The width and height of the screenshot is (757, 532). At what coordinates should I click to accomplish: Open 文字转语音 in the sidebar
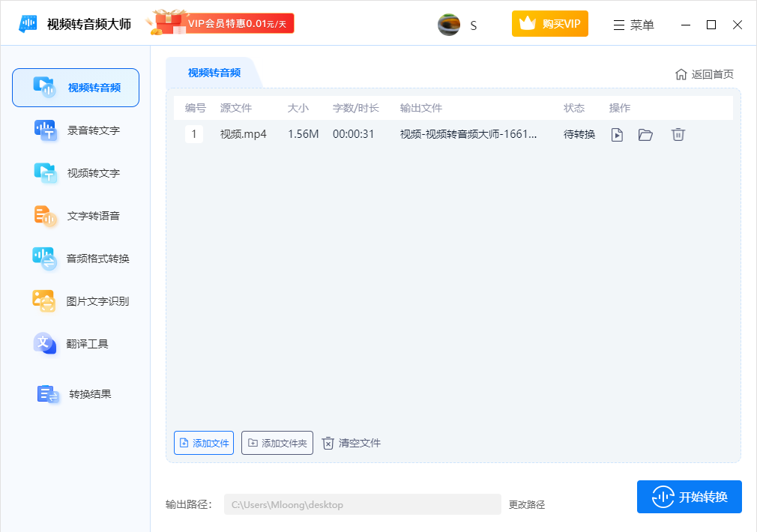pos(76,215)
